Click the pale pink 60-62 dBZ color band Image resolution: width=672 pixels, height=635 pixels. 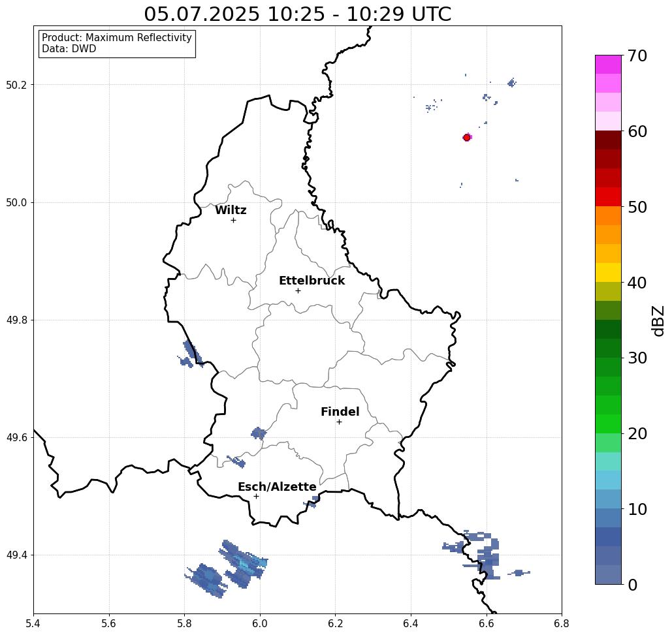[608, 121]
